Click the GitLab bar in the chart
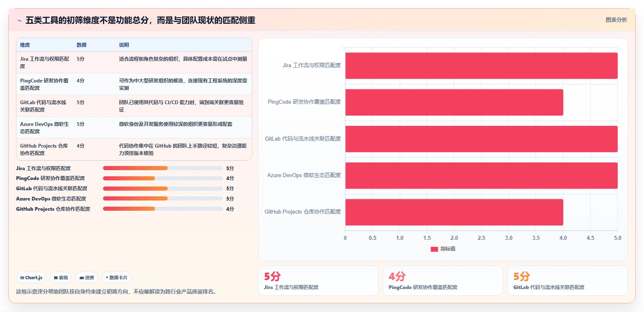This screenshot has height=312, width=644. click(481, 139)
